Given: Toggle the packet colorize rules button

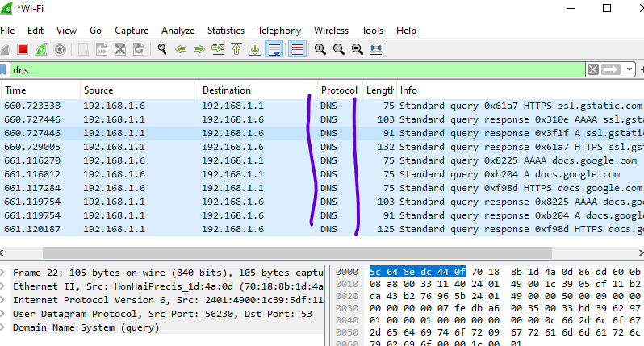Looking at the screenshot, I should point(297,50).
